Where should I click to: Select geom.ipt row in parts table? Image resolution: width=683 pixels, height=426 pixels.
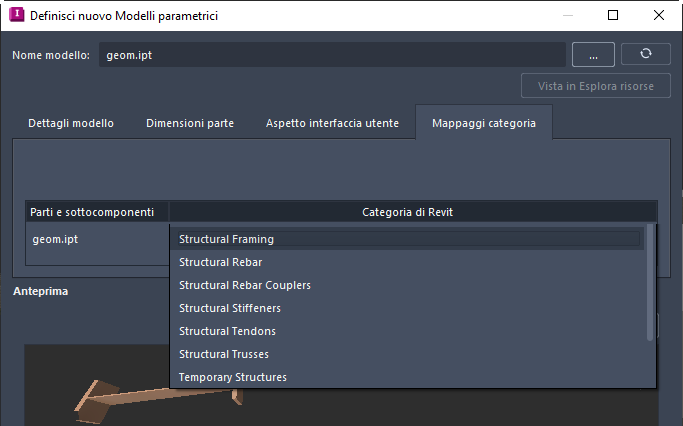point(97,239)
